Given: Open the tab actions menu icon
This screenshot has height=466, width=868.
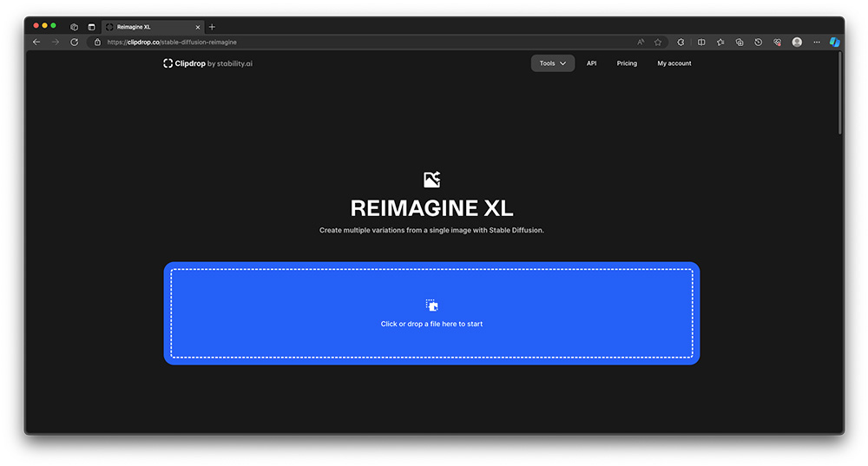Looking at the screenshot, I should coord(91,27).
